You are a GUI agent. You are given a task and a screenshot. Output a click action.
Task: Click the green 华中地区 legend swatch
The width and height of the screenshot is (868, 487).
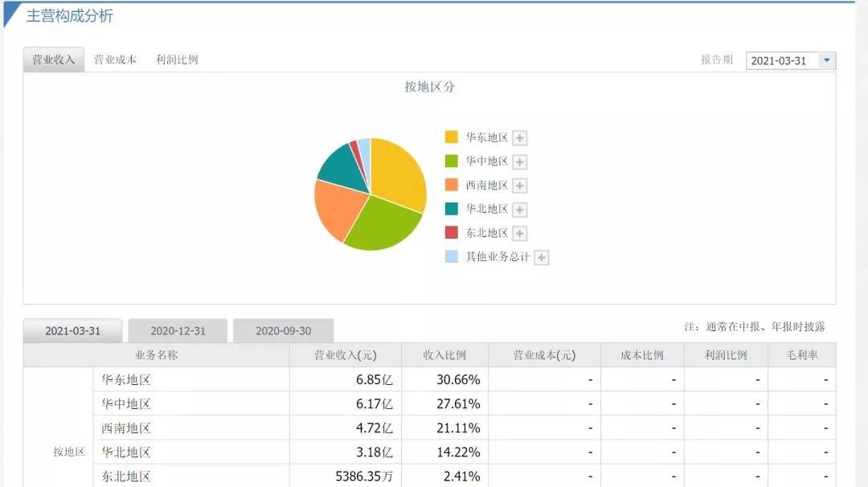[x=452, y=162]
